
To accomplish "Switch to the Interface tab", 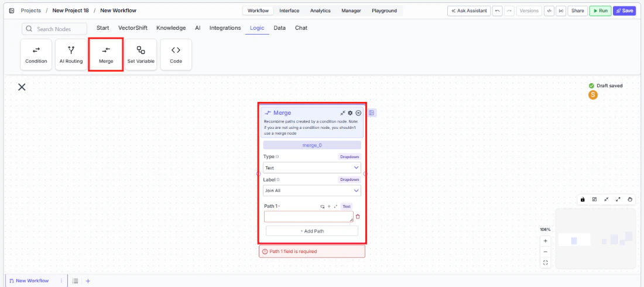I will (x=289, y=11).
